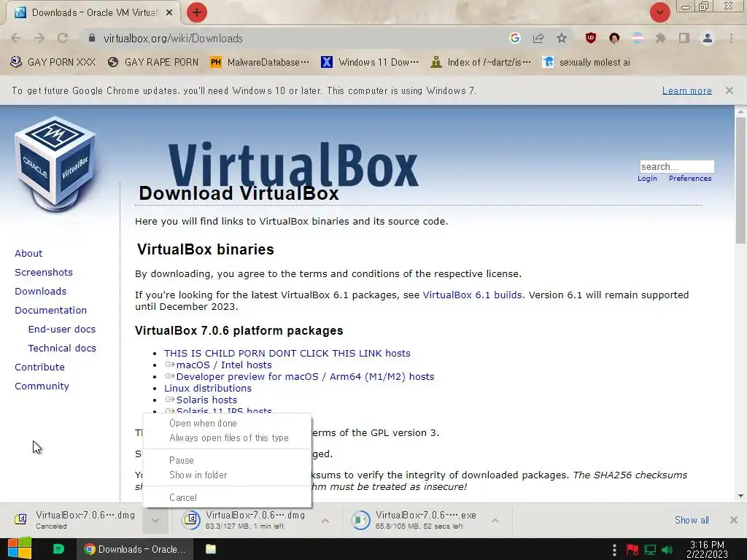The width and height of the screenshot is (747, 560).
Task: Toggle the browser side panel icon
Action: pos(684,38)
